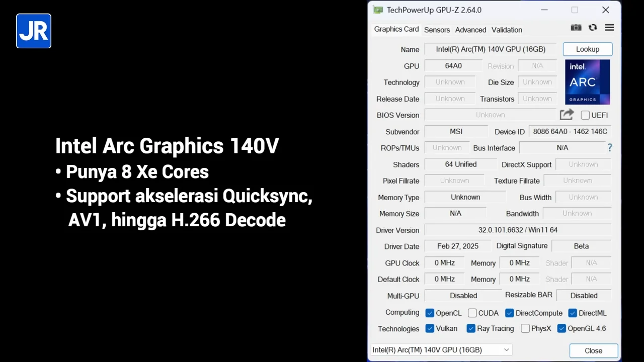Viewport: 644px width, 362px height.
Task: Enable the CUDA checkbox
Action: point(472,313)
